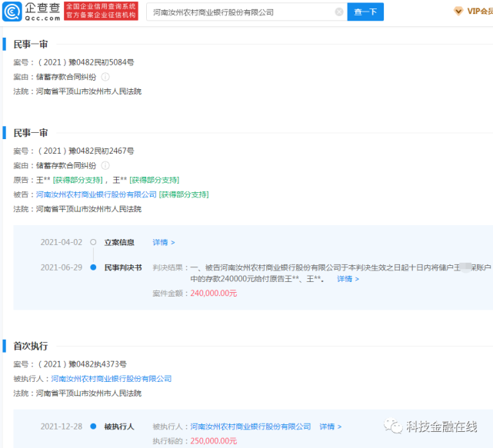493x448 pixels.
Task: Click case number （2021）豫0482执4373号
Action: 82,364
